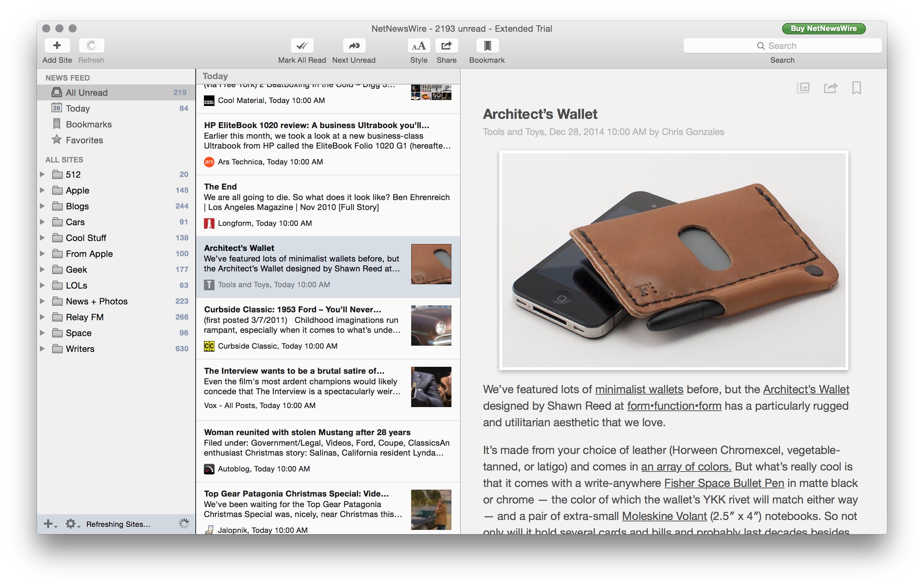Image resolution: width=924 pixels, height=587 pixels.
Task: Click the Bookmark toolbar icon
Action: pyautogui.click(x=487, y=46)
